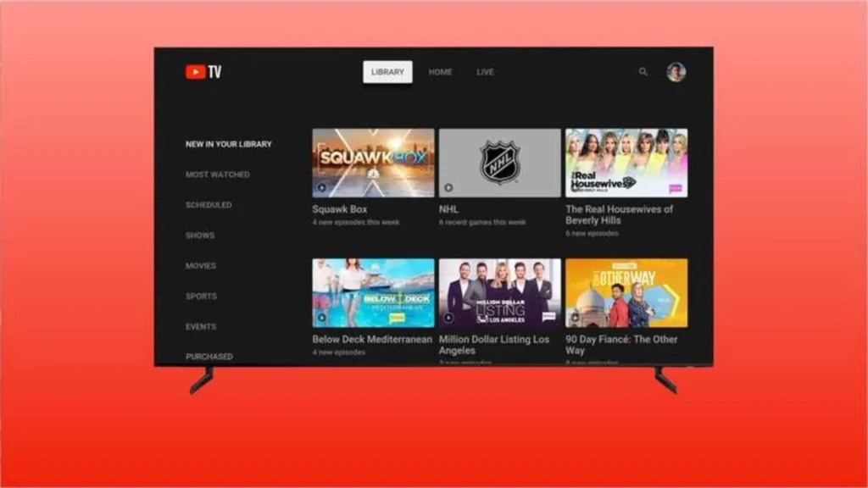
Task: View Purchased content
Action: [209, 357]
